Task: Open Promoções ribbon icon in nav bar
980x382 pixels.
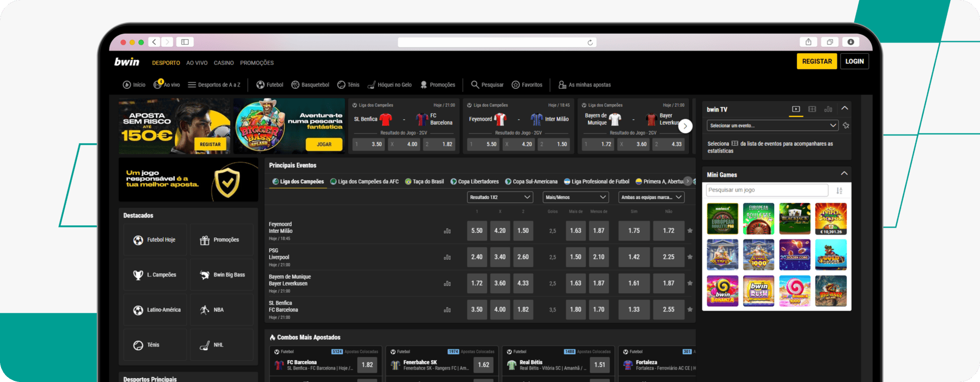Action: pyautogui.click(x=438, y=85)
